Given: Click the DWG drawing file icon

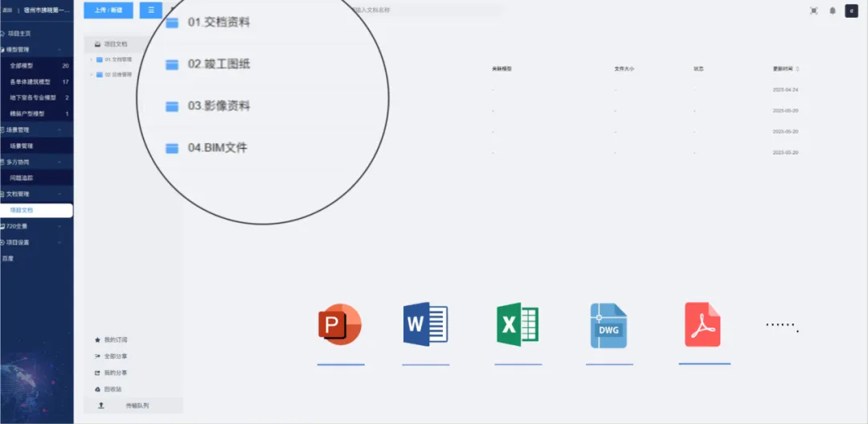Looking at the screenshot, I should pyautogui.click(x=608, y=325).
